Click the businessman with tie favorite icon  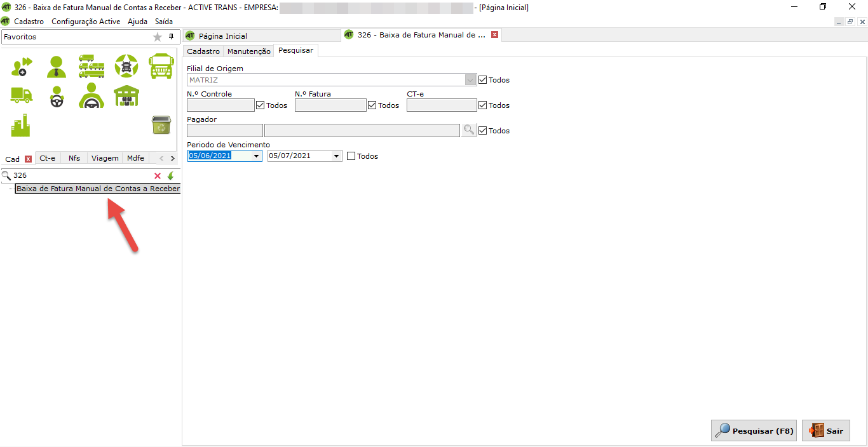[x=57, y=66]
